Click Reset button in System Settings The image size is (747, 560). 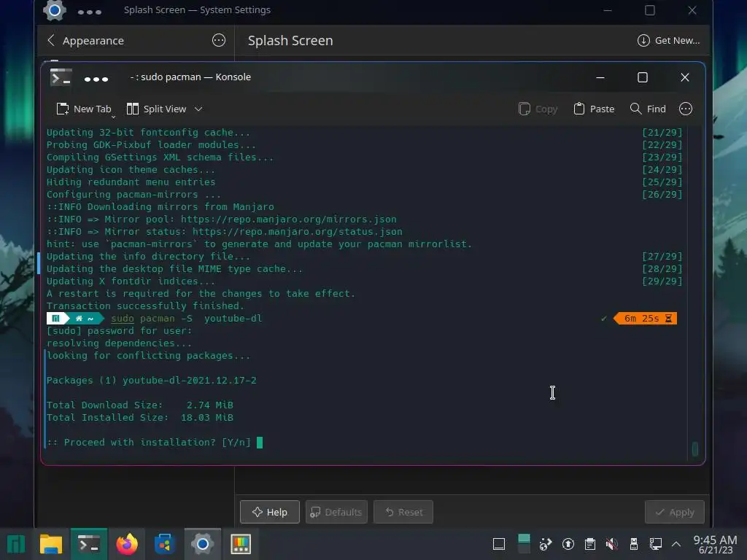[x=403, y=512]
